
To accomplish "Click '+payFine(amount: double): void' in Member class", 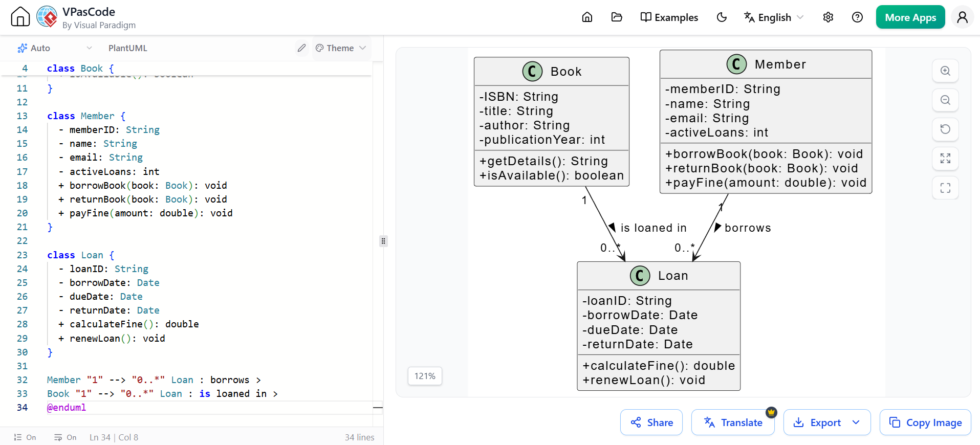I will pos(766,183).
